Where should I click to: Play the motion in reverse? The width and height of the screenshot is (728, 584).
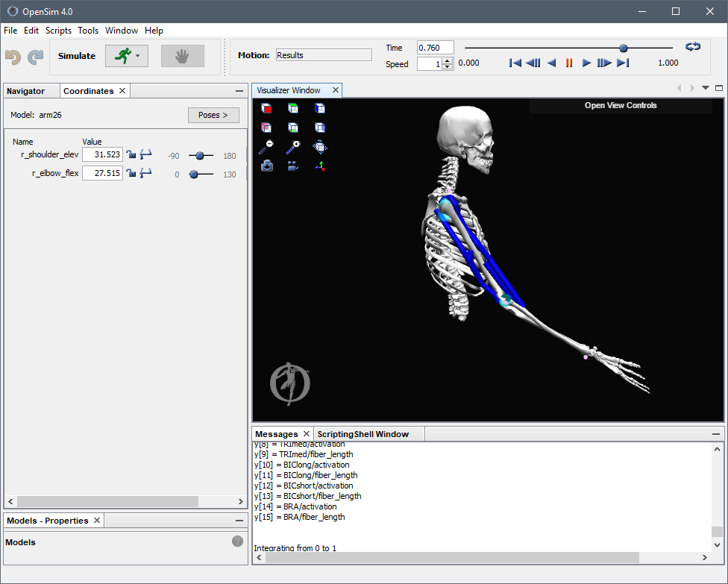(x=551, y=63)
